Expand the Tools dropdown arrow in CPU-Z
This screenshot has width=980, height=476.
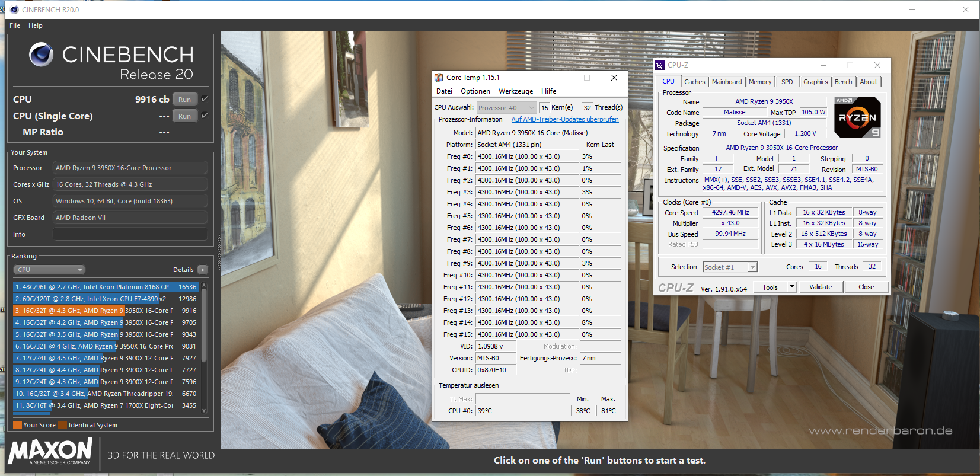point(791,287)
